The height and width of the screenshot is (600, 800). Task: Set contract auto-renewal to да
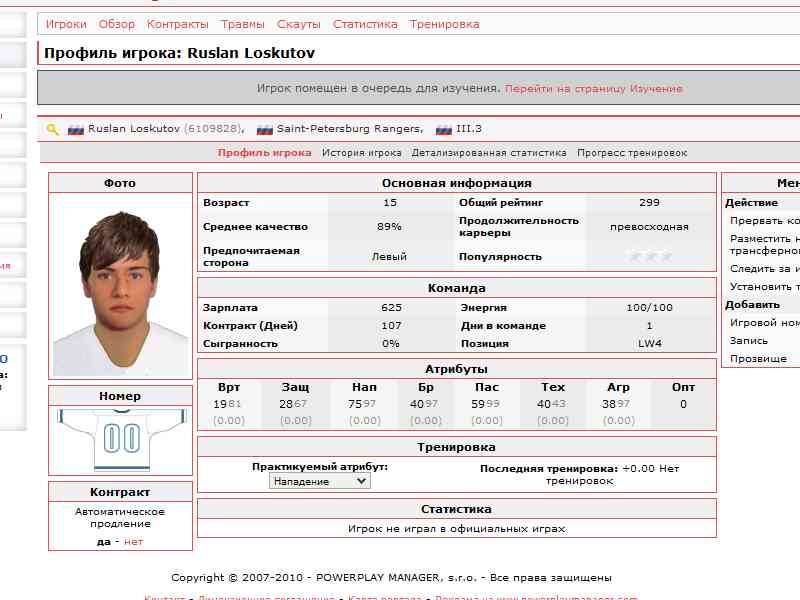coord(104,542)
